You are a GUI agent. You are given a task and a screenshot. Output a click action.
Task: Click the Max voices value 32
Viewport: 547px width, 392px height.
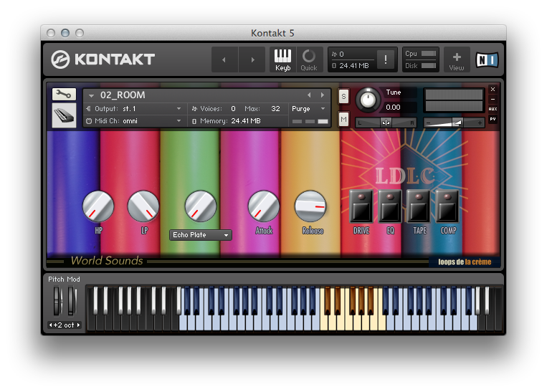click(x=275, y=109)
